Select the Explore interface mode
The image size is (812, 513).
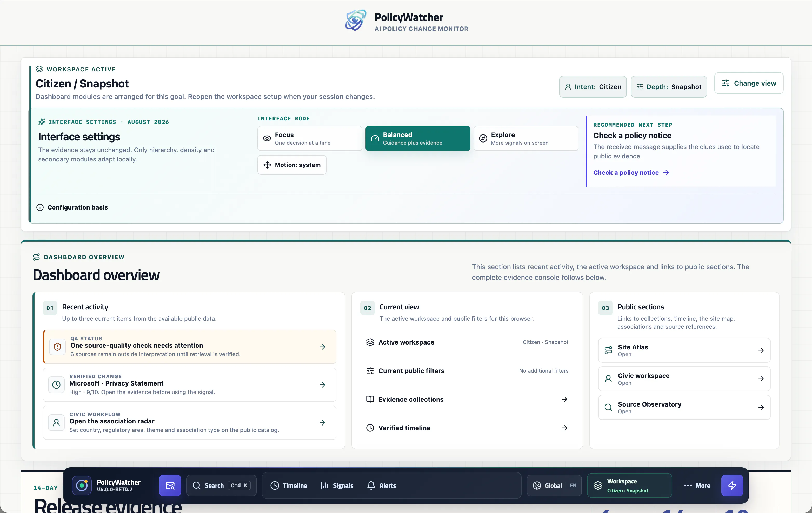coord(526,138)
